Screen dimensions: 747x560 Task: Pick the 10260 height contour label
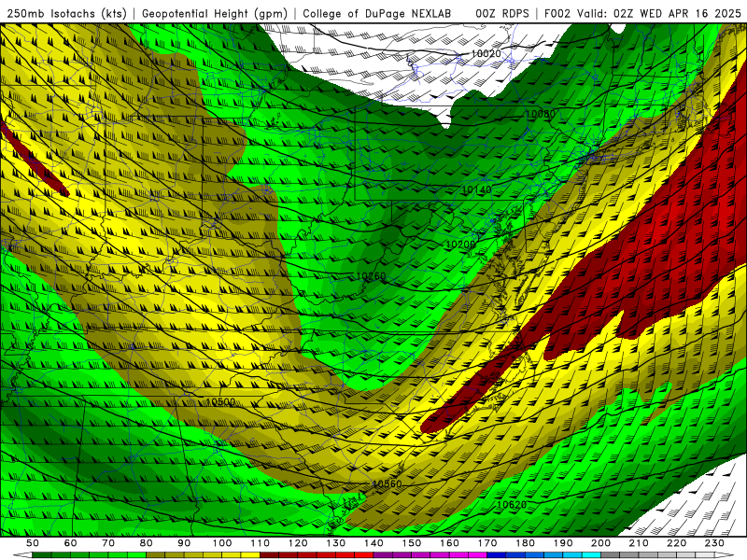(371, 276)
